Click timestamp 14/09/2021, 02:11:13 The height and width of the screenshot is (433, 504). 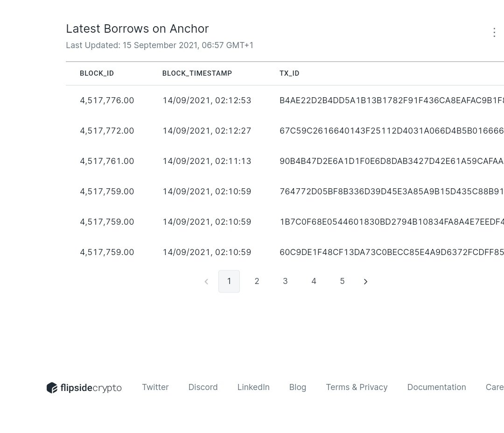point(207,161)
